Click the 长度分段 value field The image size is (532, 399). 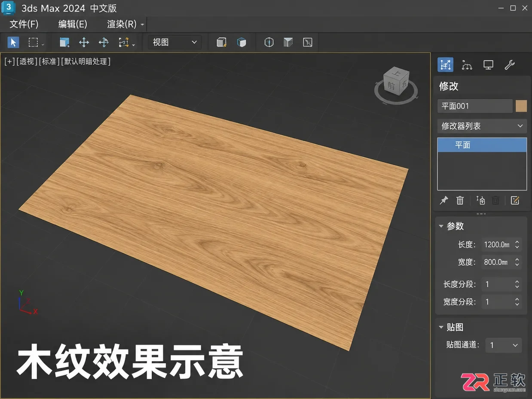(497, 284)
